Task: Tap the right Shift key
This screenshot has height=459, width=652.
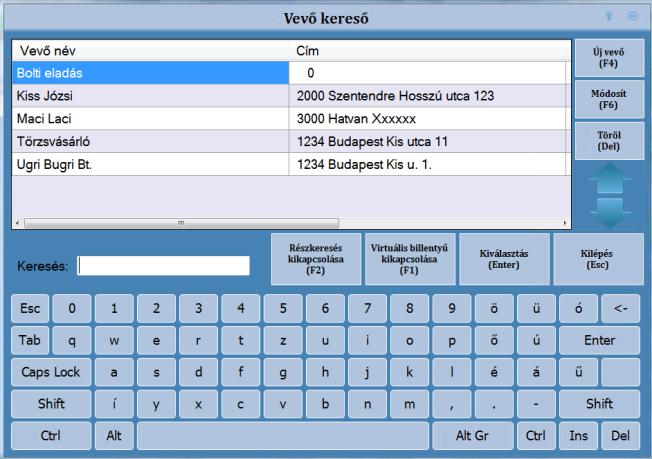Action: [599, 404]
